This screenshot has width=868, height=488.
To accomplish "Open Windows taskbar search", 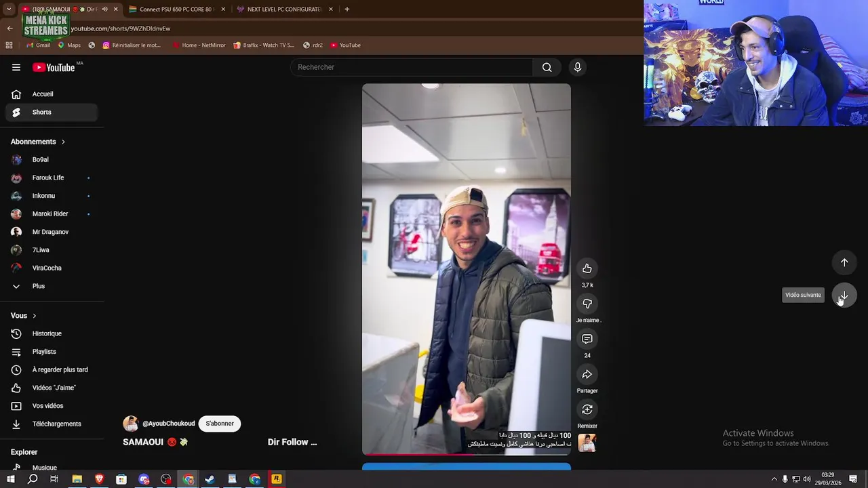I will 33,479.
